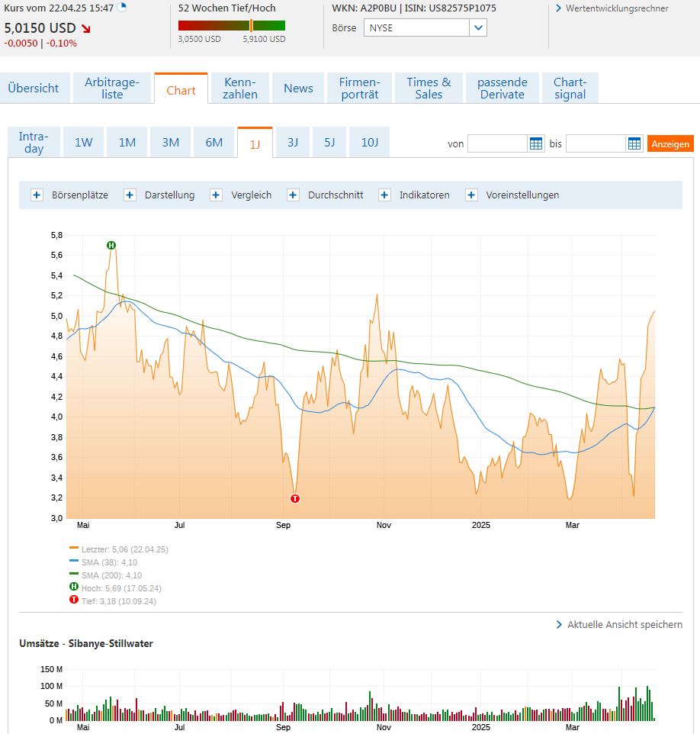Open the Times & Sales tab
This screenshot has width=700, height=734.
coord(429,88)
